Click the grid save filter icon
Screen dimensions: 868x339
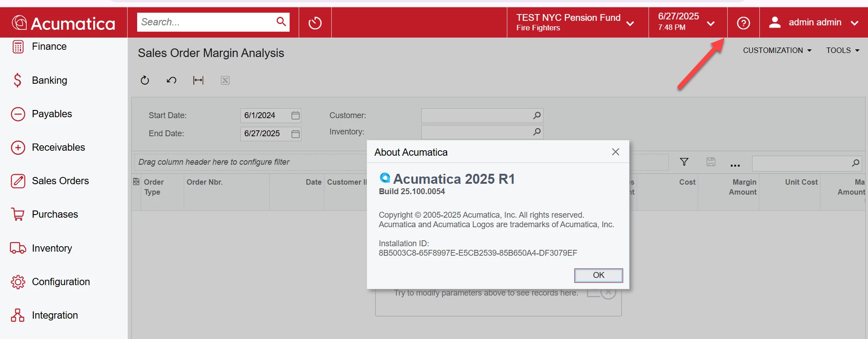(x=711, y=162)
